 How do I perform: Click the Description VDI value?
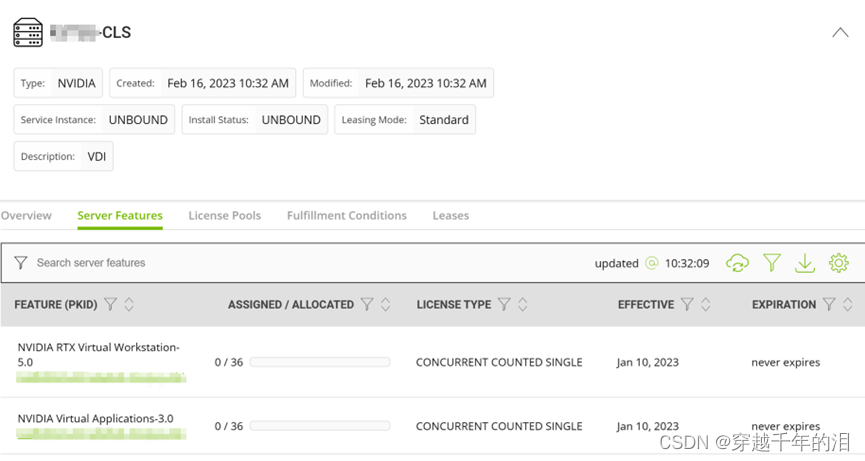point(97,157)
